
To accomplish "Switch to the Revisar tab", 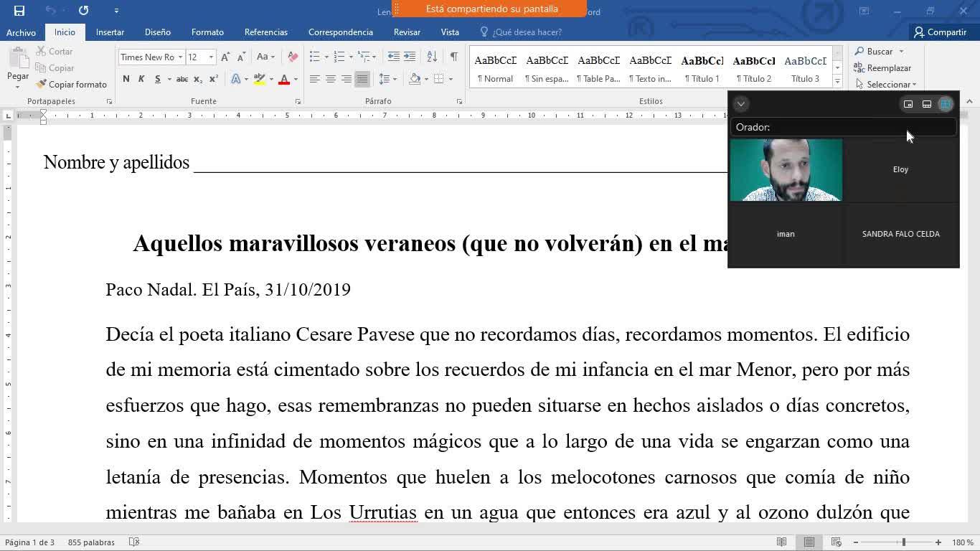I will tap(407, 32).
